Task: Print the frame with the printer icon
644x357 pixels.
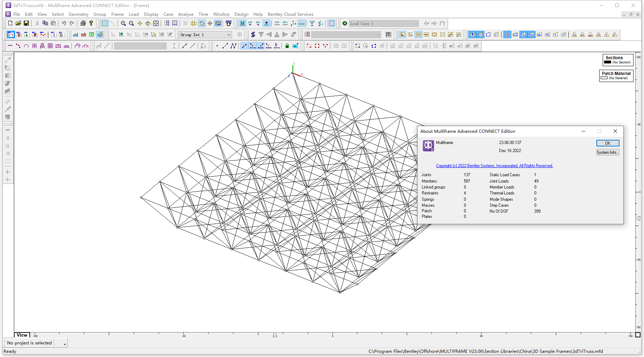Action: click(83, 23)
